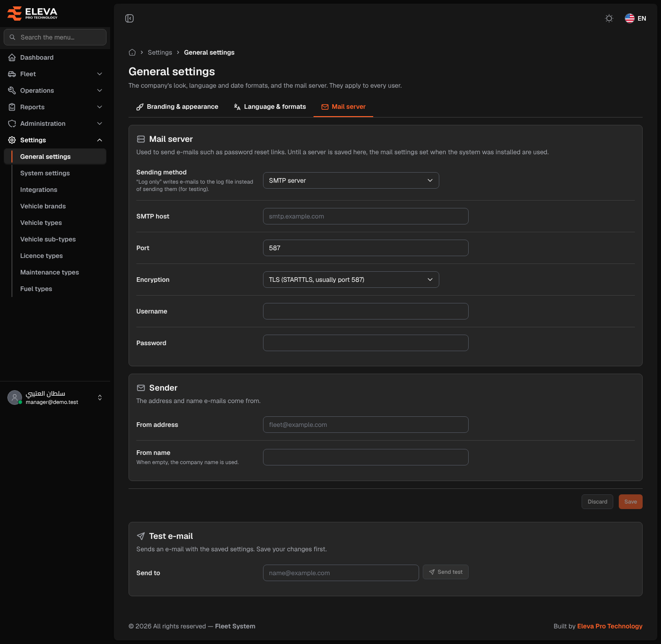Collapse the Settings menu chevron
661x644 pixels.
(100, 140)
